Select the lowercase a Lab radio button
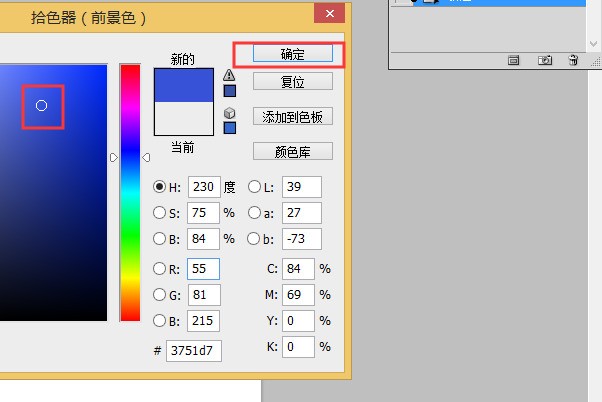Image resolution: width=602 pixels, height=402 pixels. [254, 212]
